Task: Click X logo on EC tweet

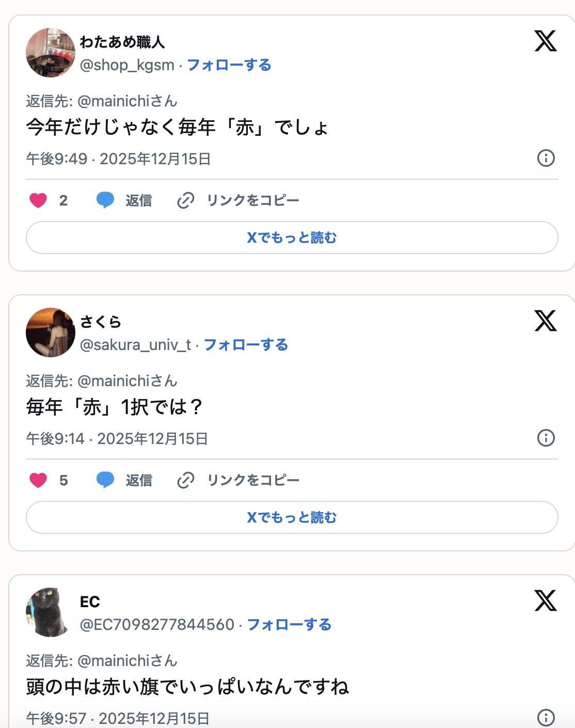Action: pos(546,601)
